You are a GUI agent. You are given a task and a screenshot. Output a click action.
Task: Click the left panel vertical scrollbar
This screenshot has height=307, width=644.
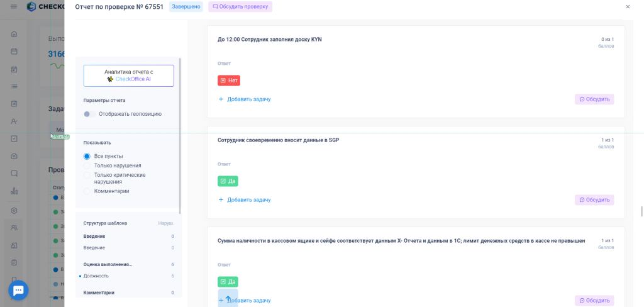click(x=180, y=135)
